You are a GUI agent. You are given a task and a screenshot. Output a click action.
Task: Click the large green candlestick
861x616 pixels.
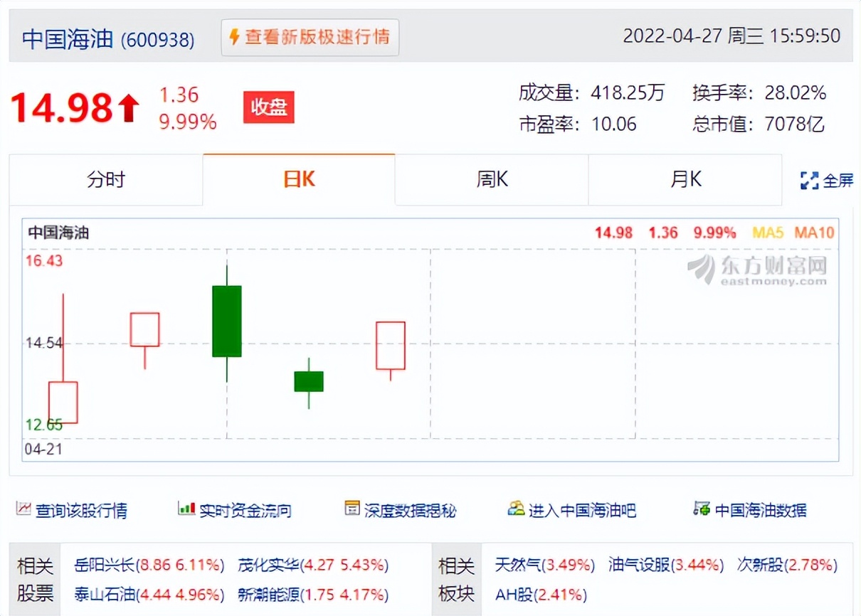tap(227, 321)
